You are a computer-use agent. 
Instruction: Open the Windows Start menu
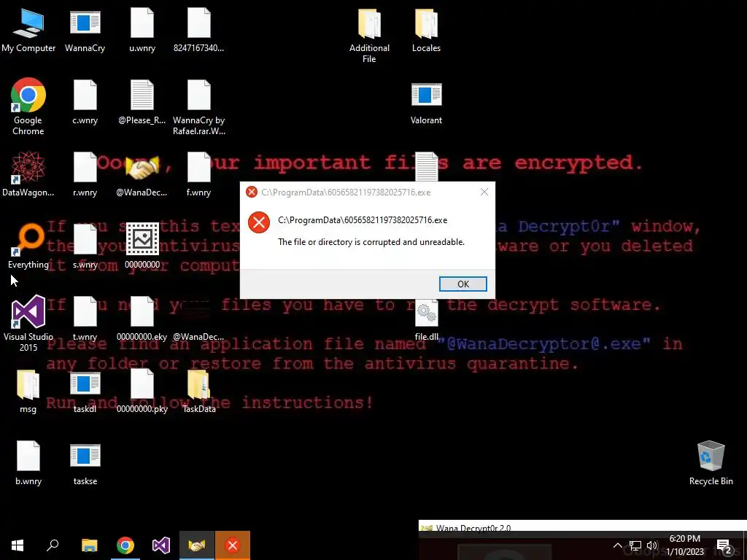click(x=18, y=545)
